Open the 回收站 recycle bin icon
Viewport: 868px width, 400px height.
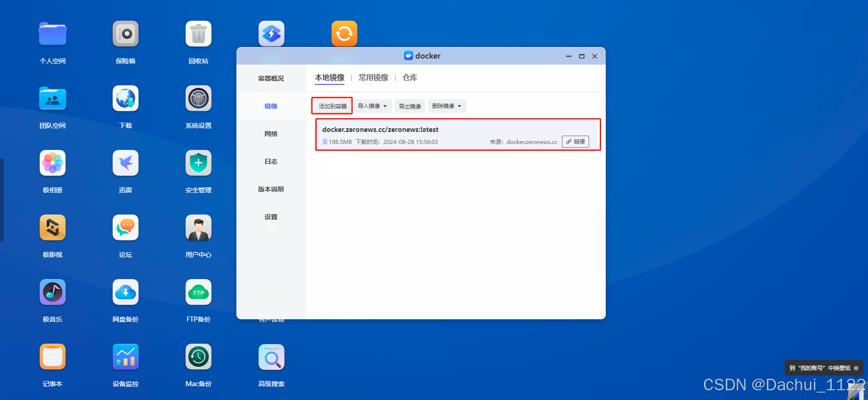[x=199, y=34]
